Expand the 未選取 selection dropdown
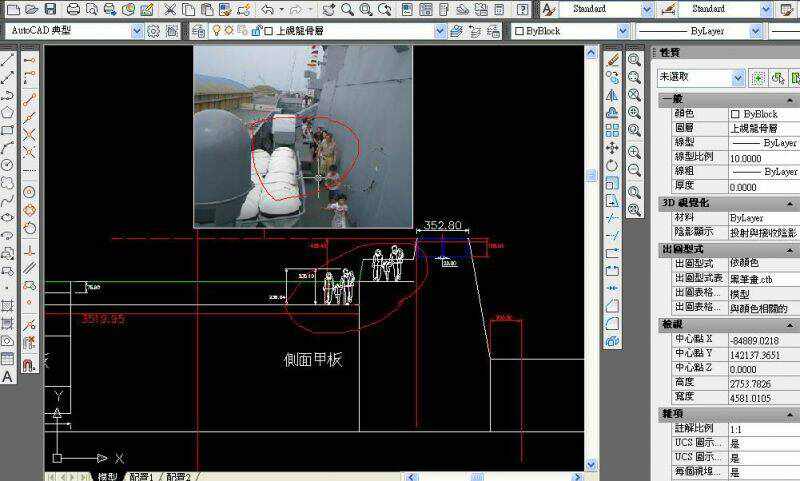The width and height of the screenshot is (800, 481). 738,77
